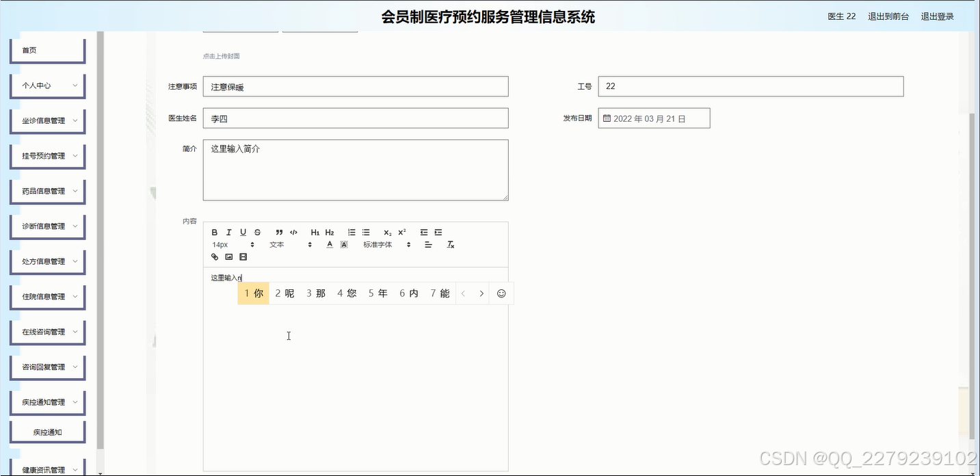Viewport: 980px width, 476px height.
Task: Toggle superscript formatting
Action: 401,232
